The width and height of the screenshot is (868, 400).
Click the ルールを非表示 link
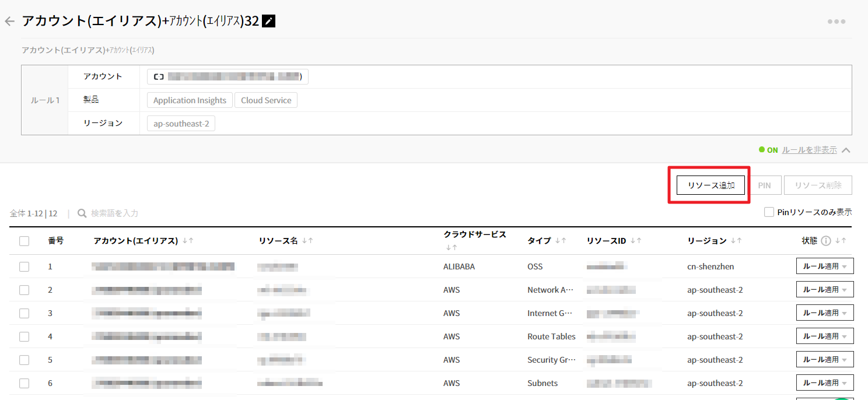808,150
